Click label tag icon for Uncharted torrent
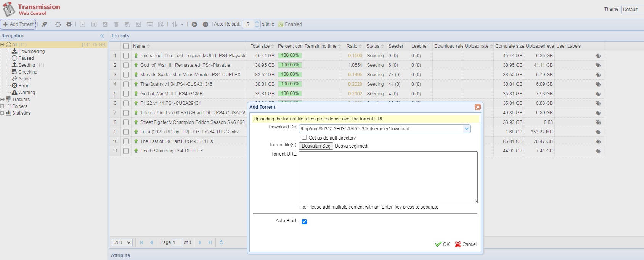This screenshot has width=644, height=260. 598,56
